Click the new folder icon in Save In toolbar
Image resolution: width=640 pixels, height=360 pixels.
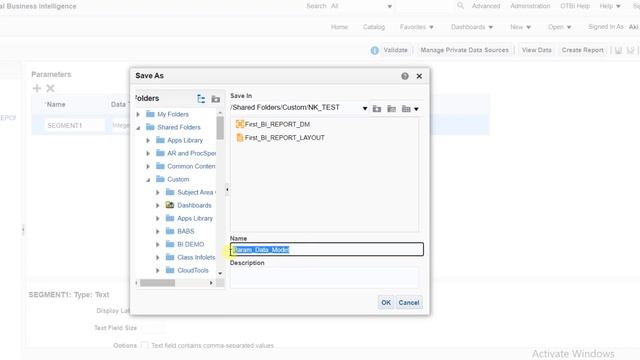point(391,109)
